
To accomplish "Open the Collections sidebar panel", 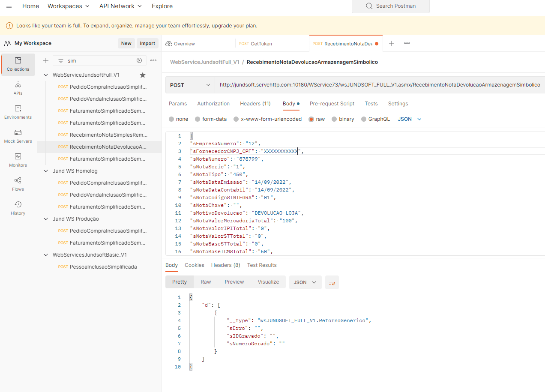I will point(18,64).
